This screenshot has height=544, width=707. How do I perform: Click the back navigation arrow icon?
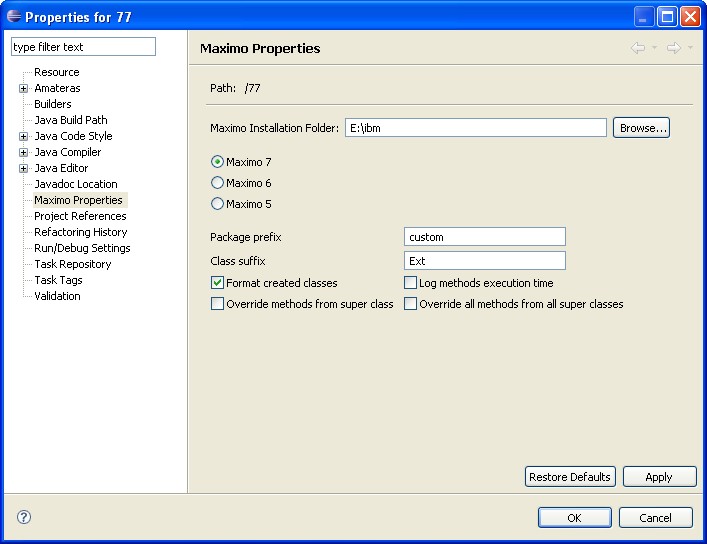click(637, 48)
